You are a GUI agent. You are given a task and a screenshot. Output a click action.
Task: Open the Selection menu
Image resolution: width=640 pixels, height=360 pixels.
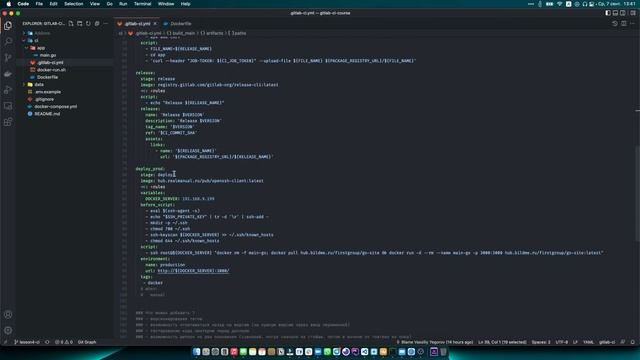(73, 4)
